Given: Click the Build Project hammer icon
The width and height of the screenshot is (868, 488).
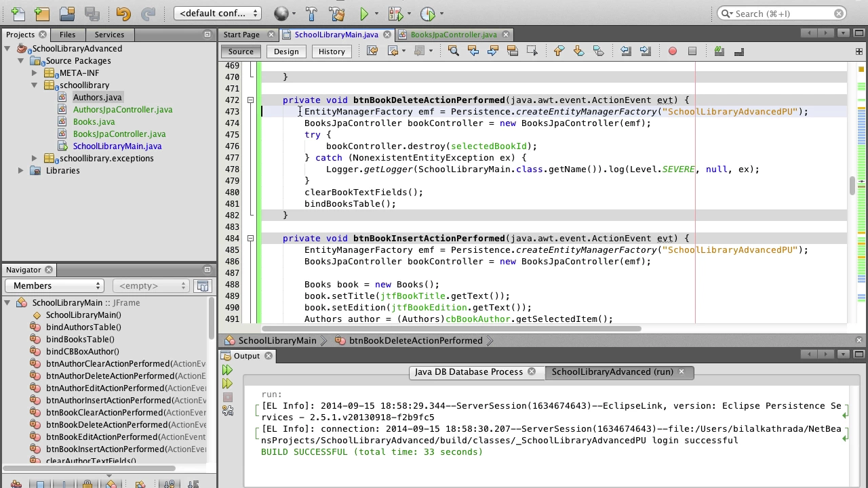Looking at the screenshot, I should click(311, 14).
